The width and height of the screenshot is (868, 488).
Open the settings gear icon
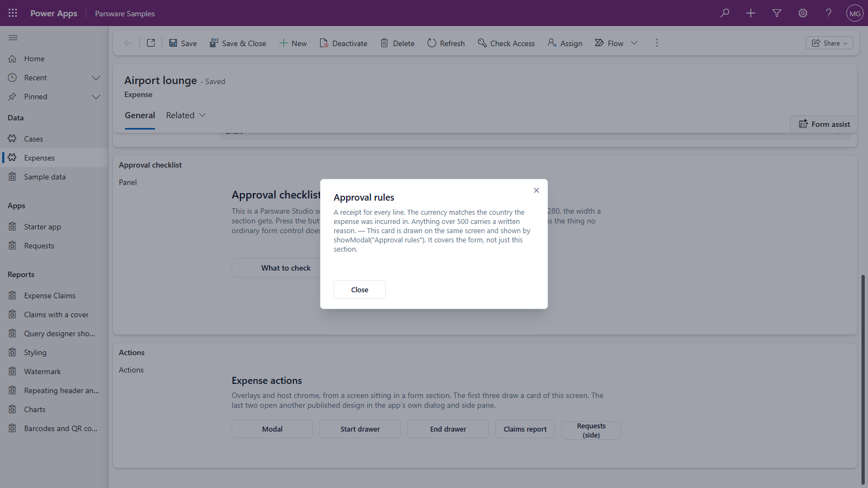803,13
